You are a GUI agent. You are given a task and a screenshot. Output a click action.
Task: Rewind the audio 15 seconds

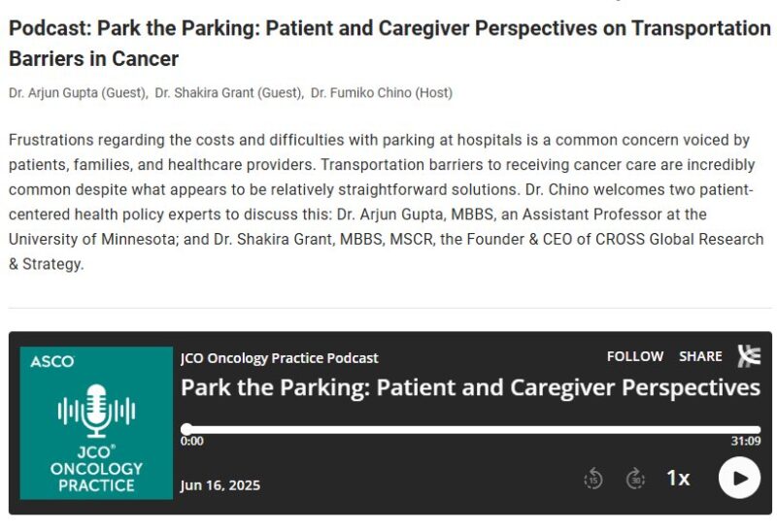pyautogui.click(x=593, y=478)
